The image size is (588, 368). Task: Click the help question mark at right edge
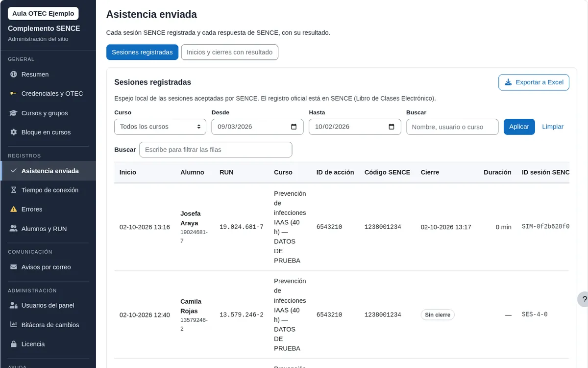(x=584, y=299)
